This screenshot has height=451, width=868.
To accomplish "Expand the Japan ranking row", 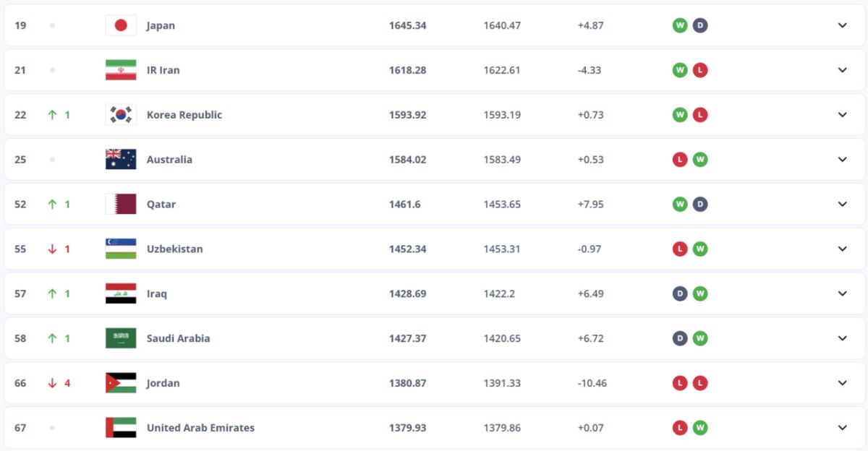I will click(x=842, y=25).
